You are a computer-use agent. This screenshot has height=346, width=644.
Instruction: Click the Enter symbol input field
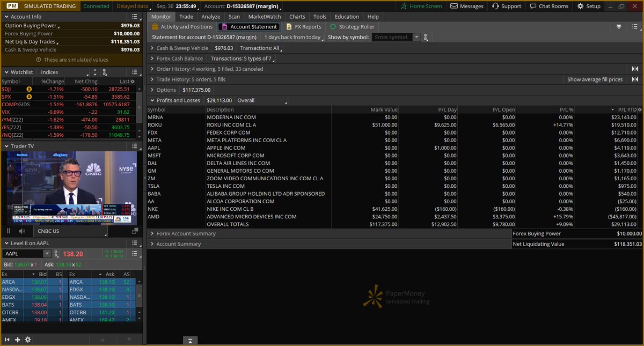point(393,38)
